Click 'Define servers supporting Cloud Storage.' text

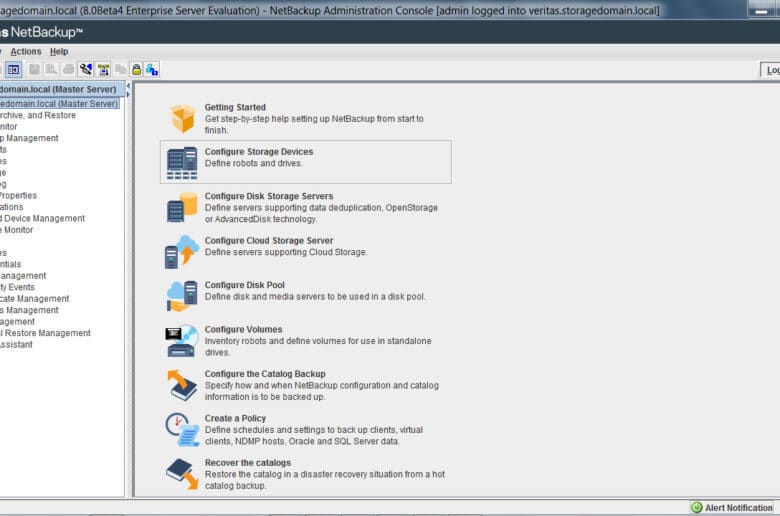pyautogui.click(x=286, y=252)
